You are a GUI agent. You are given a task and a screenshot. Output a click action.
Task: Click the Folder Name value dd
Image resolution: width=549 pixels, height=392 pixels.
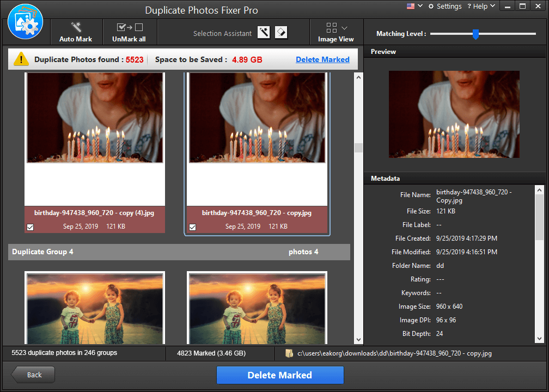pyautogui.click(x=440, y=266)
